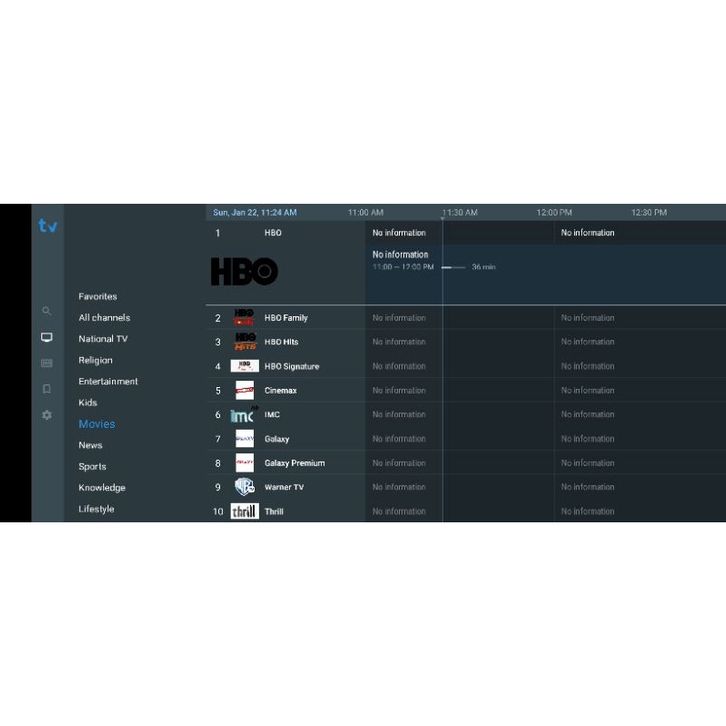Select News category
Screen dimensions: 726x726
(90, 445)
